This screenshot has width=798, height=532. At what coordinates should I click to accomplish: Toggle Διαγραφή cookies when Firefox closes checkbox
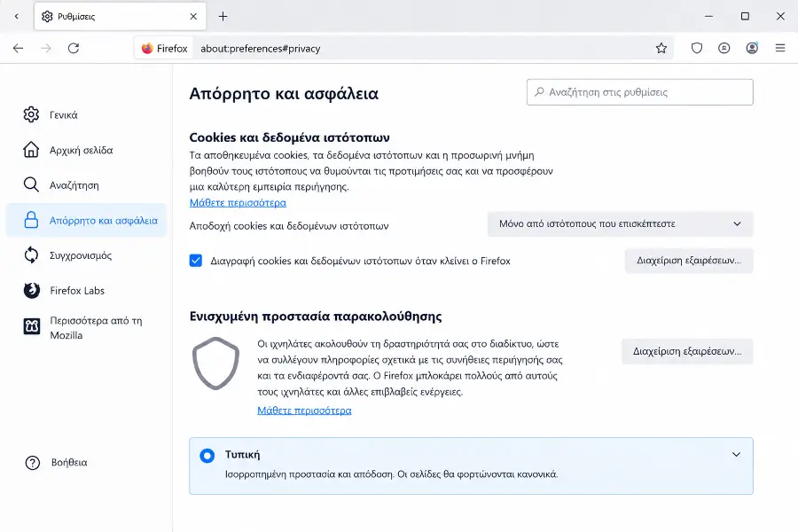click(x=196, y=261)
